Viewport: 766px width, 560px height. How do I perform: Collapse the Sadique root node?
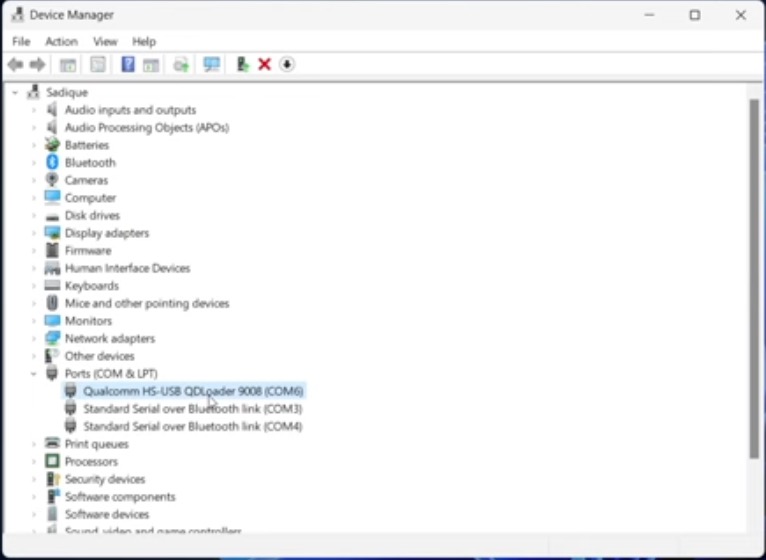pyautogui.click(x=15, y=92)
